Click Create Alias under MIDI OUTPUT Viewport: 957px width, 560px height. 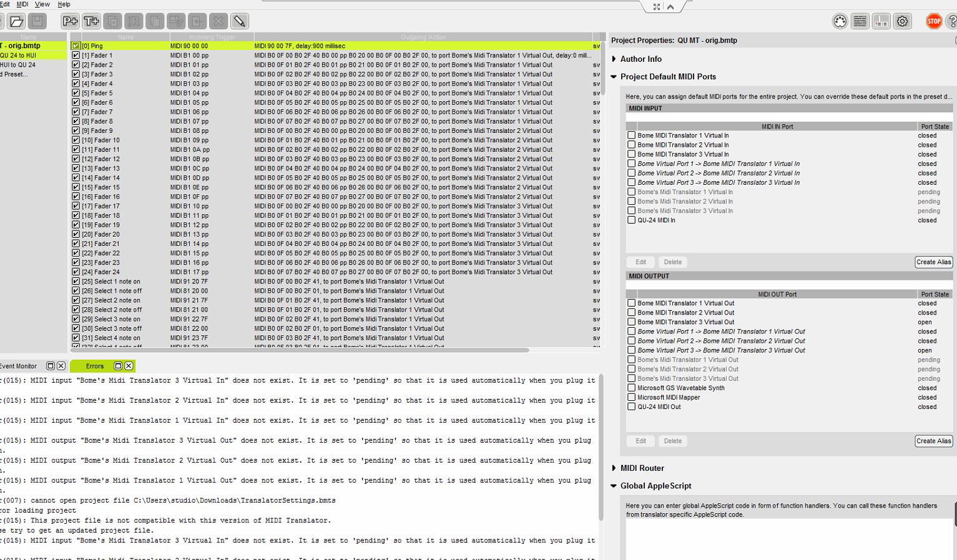934,441
